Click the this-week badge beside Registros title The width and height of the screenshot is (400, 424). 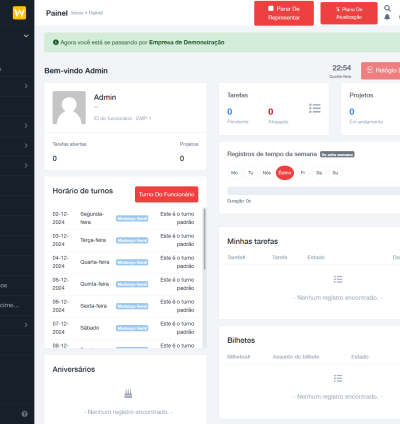[x=337, y=154]
